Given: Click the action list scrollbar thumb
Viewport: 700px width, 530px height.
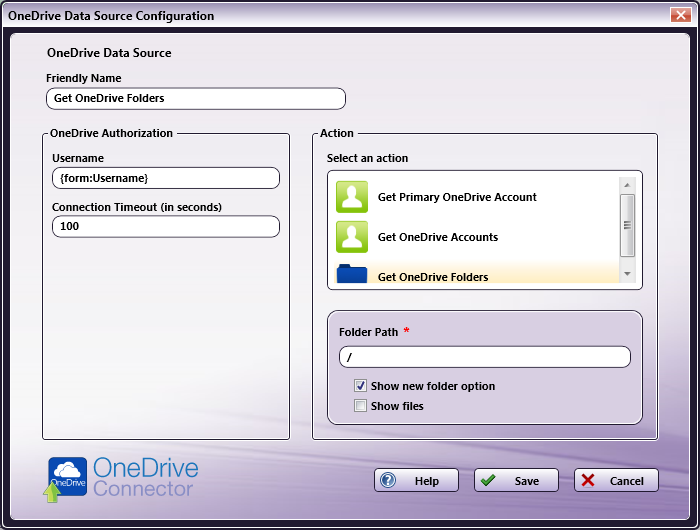Looking at the screenshot, I should (627, 225).
